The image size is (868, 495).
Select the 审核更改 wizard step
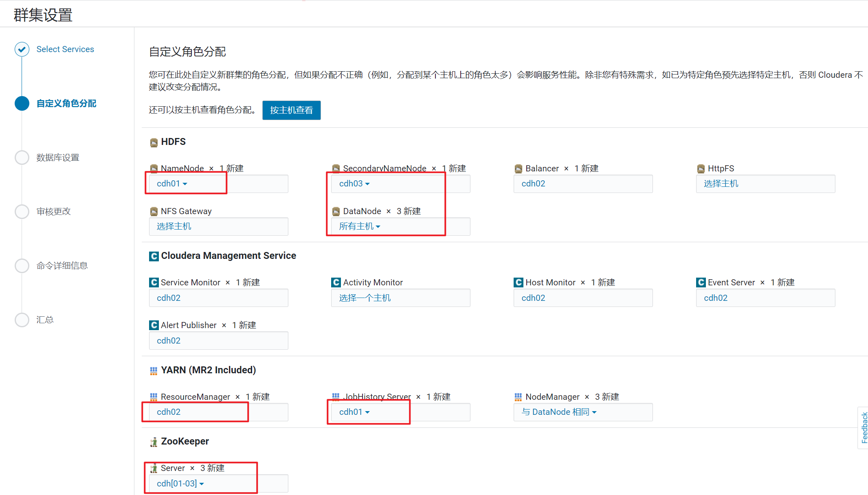(53, 211)
